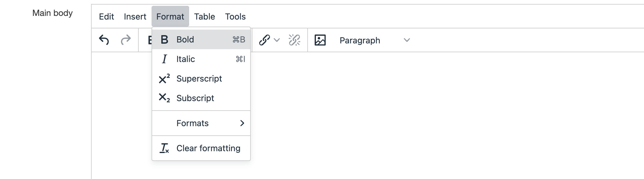
Task: Click the Subscript x₂ icon
Action: [x=164, y=98]
